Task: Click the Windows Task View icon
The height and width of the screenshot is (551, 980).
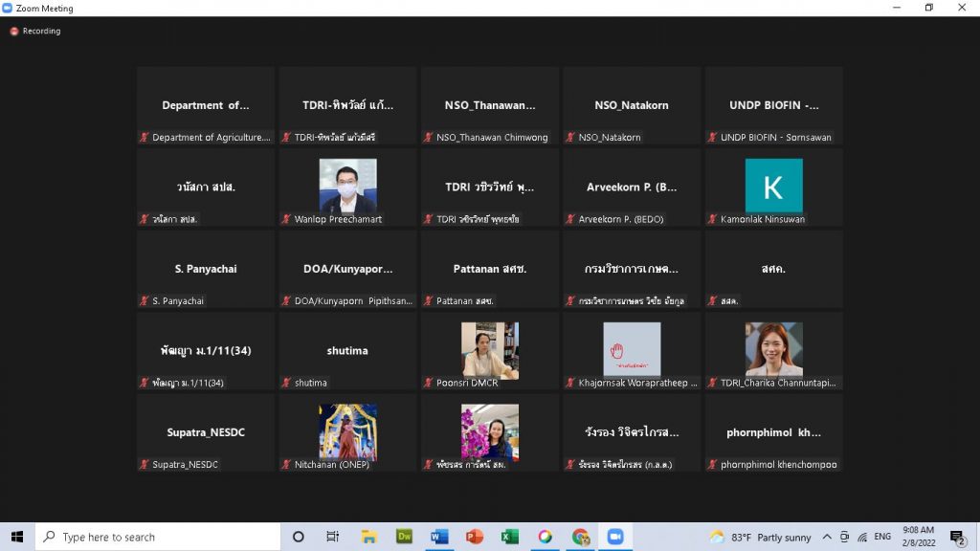Action: click(333, 537)
